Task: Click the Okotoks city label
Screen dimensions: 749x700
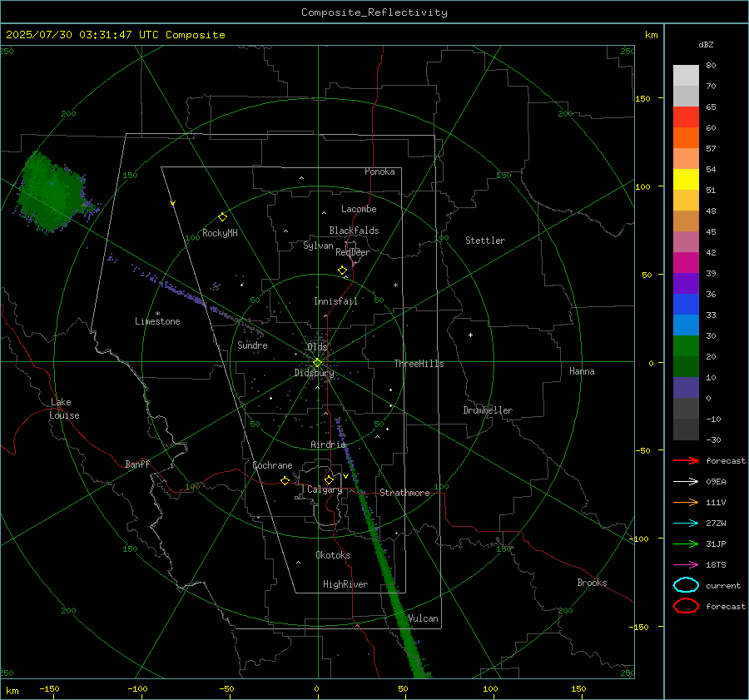Action: coord(333,555)
